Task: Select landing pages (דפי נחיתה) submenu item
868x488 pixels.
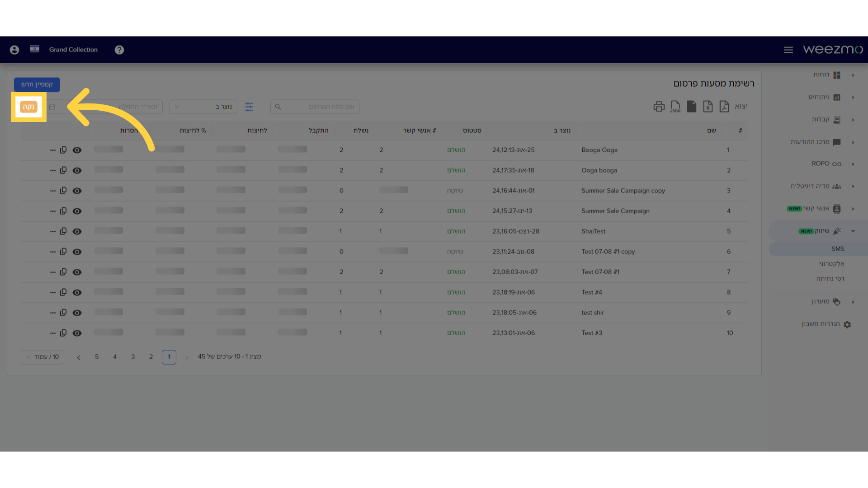Action: pos(830,279)
